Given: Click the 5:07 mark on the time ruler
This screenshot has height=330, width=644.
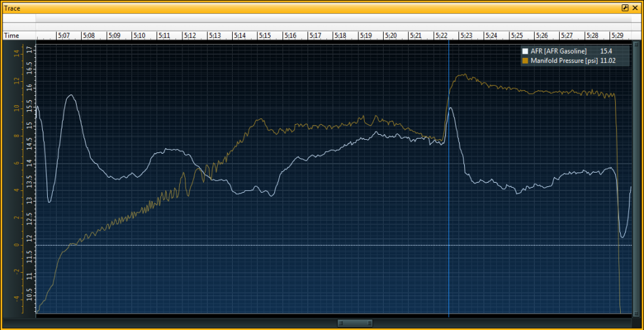Looking at the screenshot, I should 64,36.
